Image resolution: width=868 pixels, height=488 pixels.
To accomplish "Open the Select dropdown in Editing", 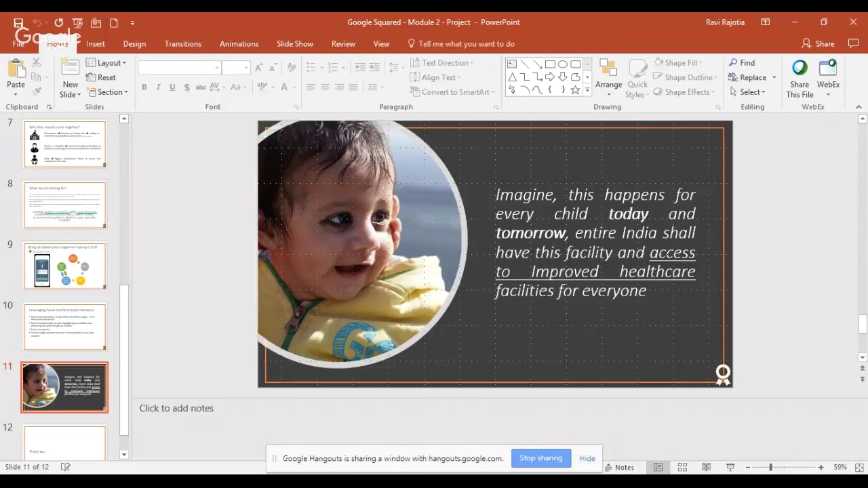I will (x=747, y=92).
